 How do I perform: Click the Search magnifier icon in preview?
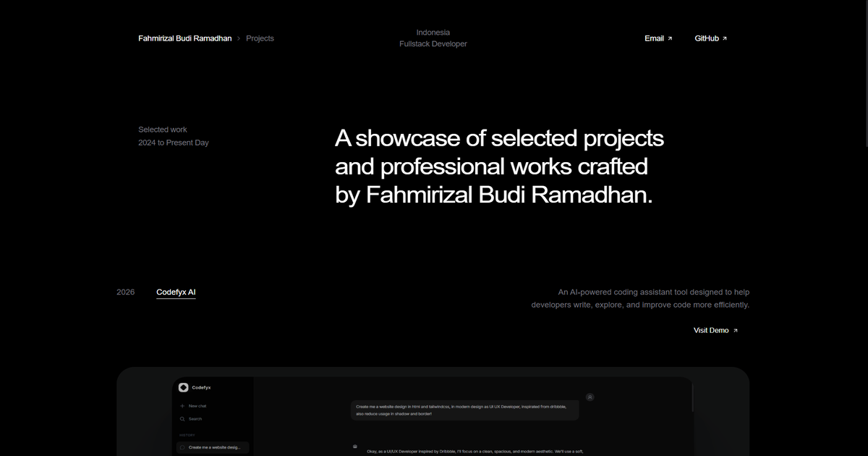[x=182, y=419]
